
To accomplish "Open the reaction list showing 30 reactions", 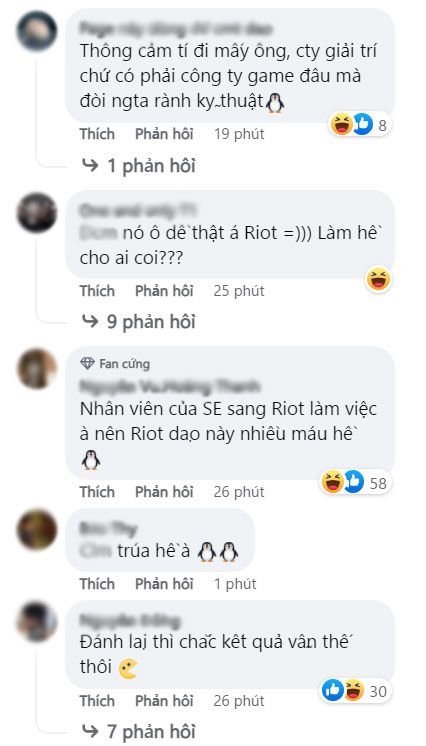I will click(x=356, y=690).
